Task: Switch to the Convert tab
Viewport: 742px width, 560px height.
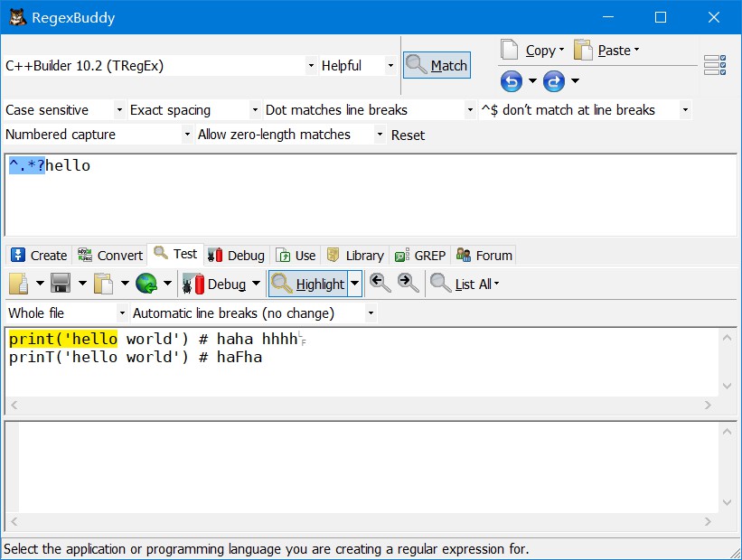Action: [x=110, y=256]
